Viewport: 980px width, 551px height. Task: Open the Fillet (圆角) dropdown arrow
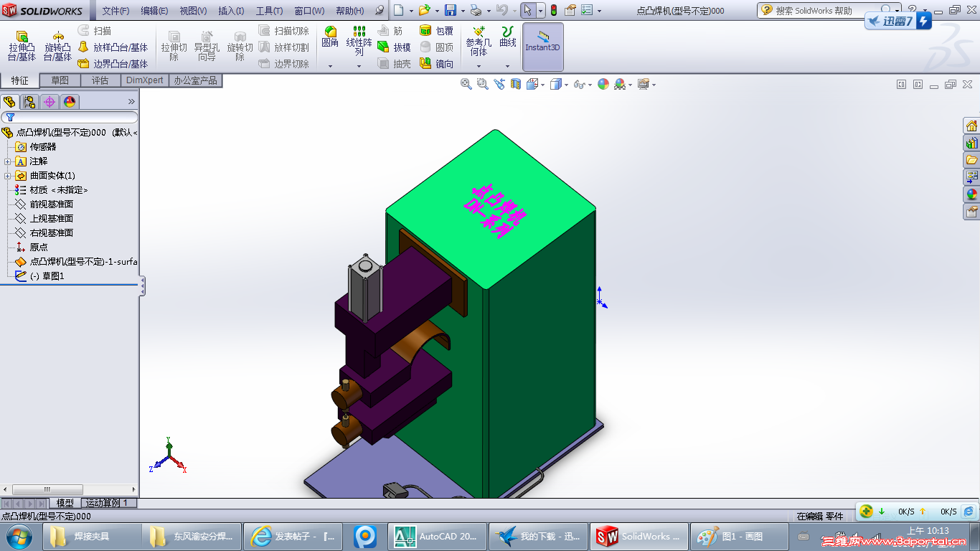coord(330,65)
